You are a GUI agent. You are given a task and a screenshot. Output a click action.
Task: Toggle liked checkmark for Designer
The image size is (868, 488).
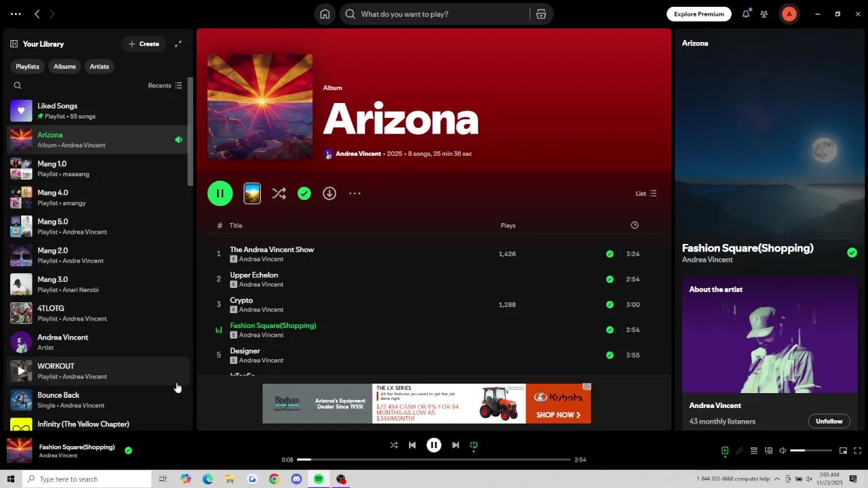[610, 355]
